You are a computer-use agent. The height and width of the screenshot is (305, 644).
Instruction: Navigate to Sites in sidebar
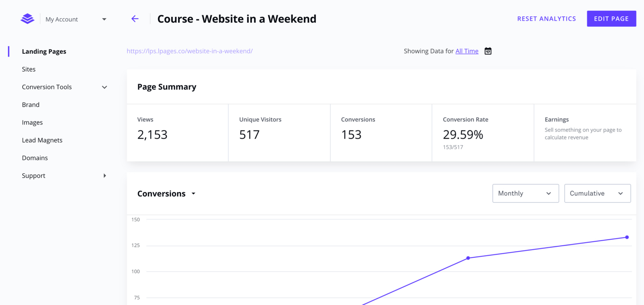pyautogui.click(x=29, y=69)
